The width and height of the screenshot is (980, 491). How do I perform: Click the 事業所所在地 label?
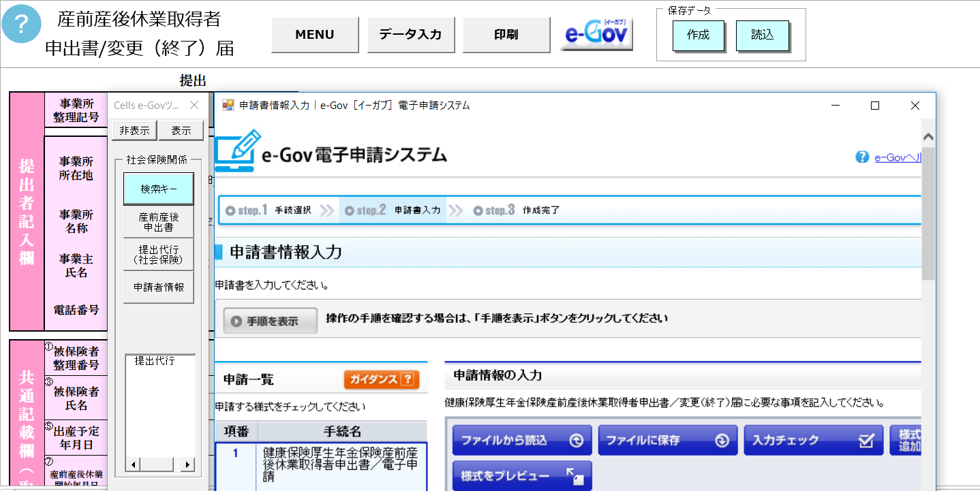pyautogui.click(x=76, y=168)
